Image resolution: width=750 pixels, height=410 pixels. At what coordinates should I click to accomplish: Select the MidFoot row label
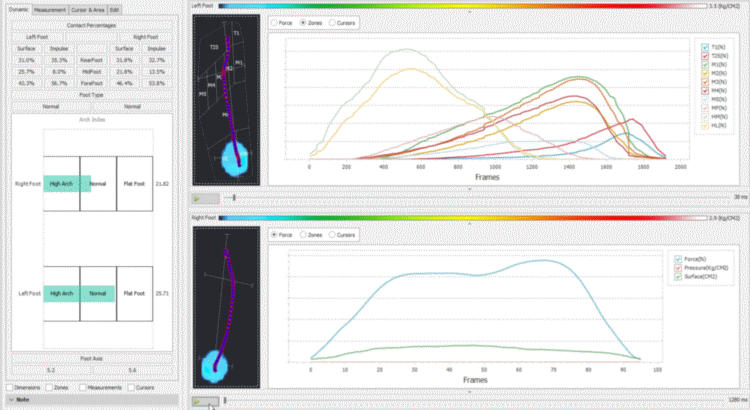tap(91, 72)
